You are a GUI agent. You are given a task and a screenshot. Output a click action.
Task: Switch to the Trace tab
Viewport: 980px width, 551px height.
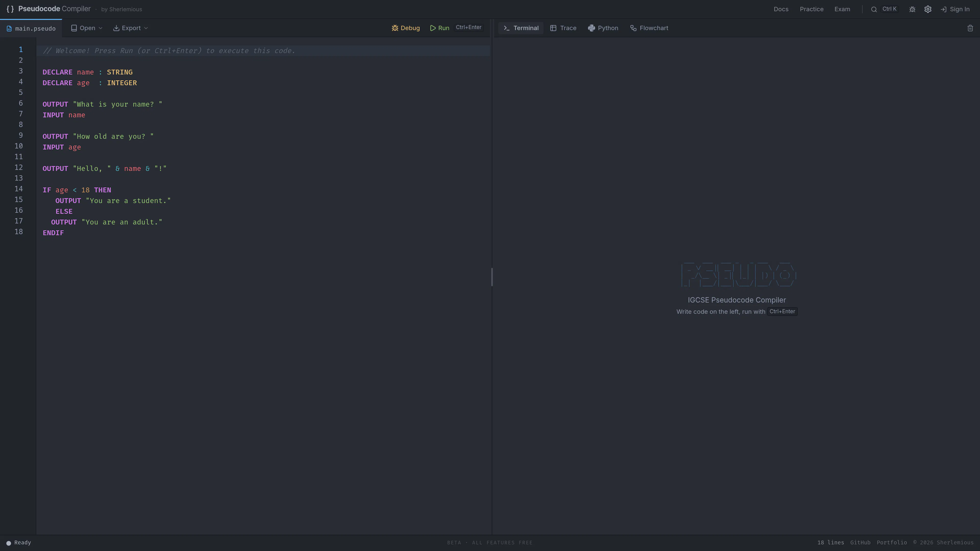[x=563, y=28]
